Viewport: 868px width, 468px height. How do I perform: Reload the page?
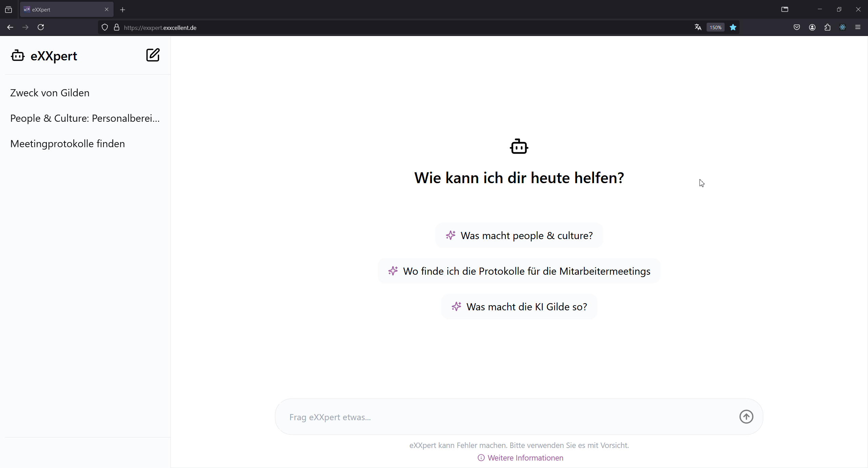(x=41, y=27)
